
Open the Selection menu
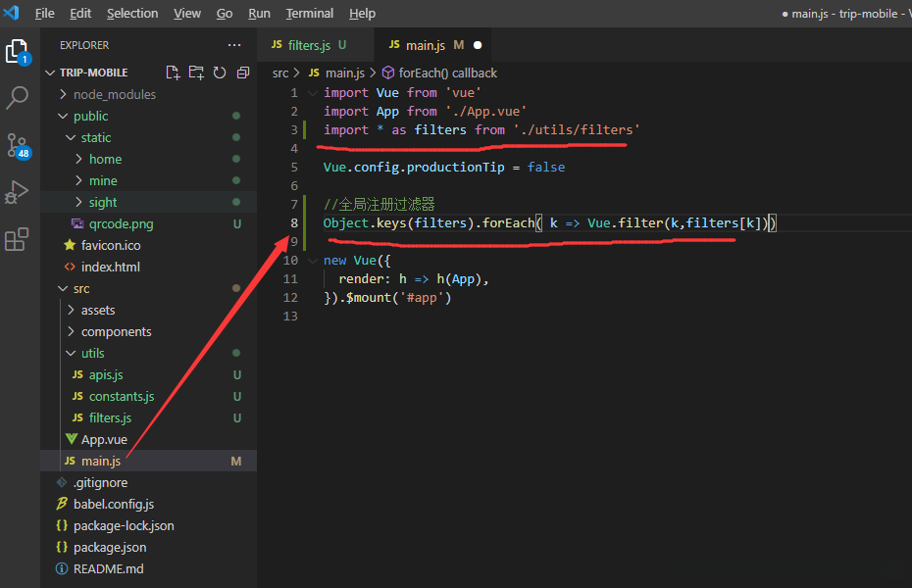132,13
